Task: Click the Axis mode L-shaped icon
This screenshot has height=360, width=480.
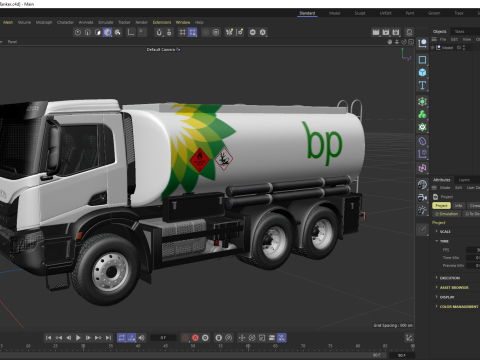Action: point(131,32)
